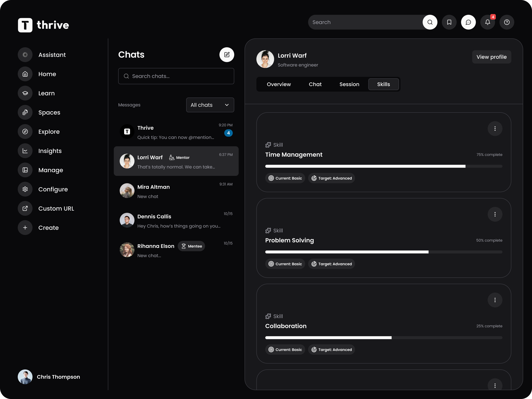Open Explore compass in sidebar
This screenshot has height=399, width=532.
coord(49,132)
